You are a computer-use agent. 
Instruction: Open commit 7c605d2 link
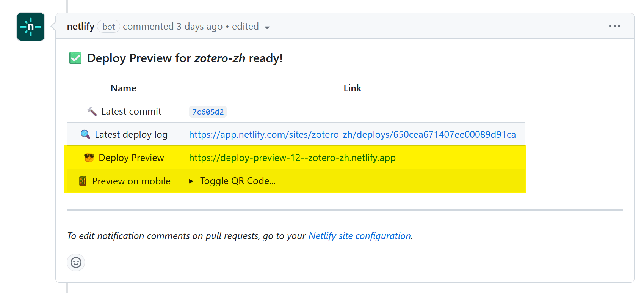208,112
